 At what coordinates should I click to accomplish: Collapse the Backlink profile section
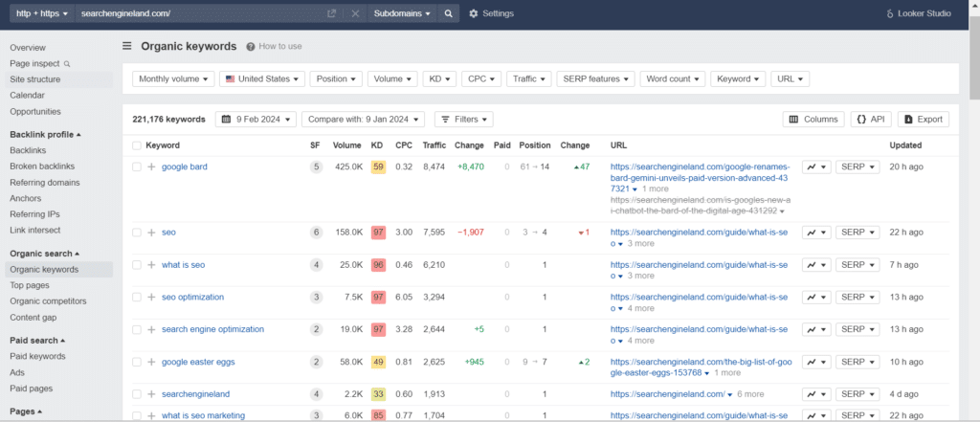(46, 134)
